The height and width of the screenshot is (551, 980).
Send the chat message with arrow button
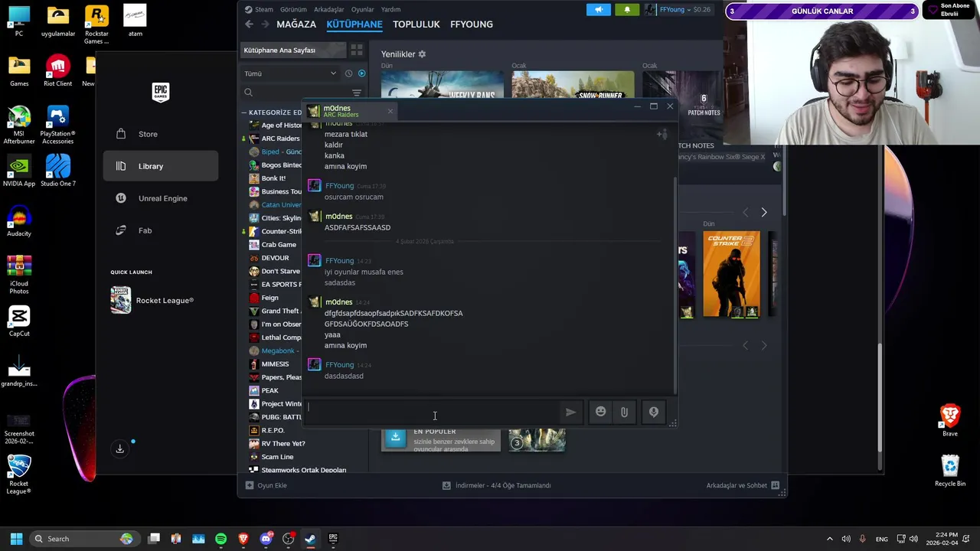pos(570,412)
